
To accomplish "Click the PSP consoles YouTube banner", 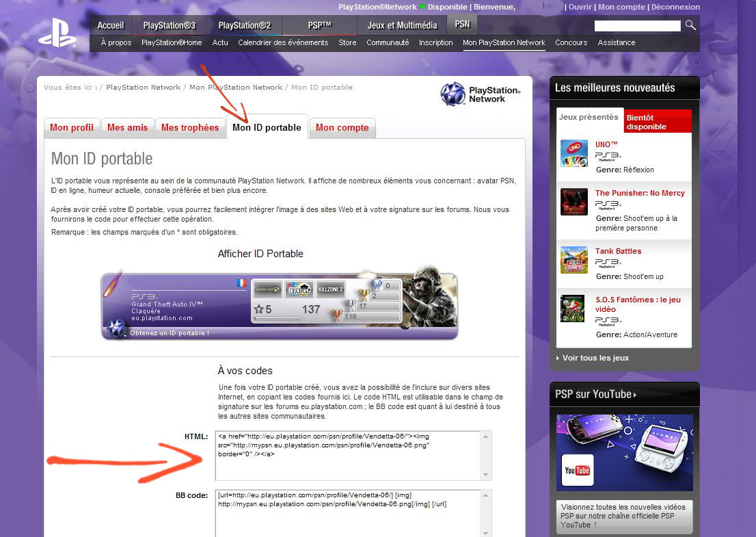I will 624,453.
